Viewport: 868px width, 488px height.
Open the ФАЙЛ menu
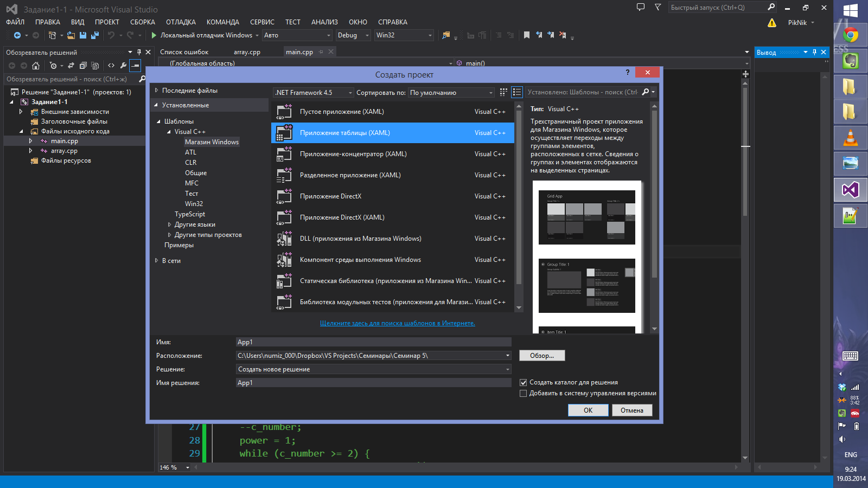15,22
